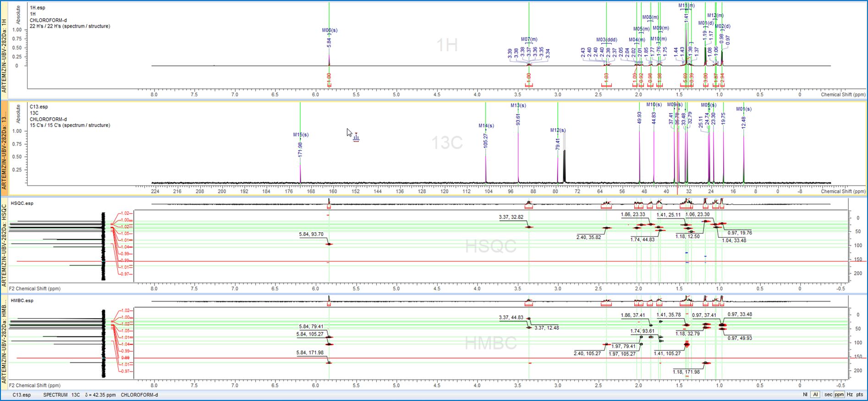Click the HSQC.esp panel title

[22, 203]
